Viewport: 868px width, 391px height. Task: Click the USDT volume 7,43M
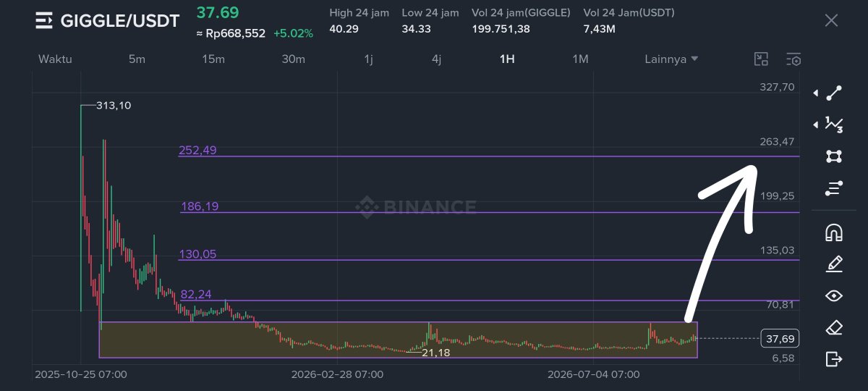click(x=600, y=29)
